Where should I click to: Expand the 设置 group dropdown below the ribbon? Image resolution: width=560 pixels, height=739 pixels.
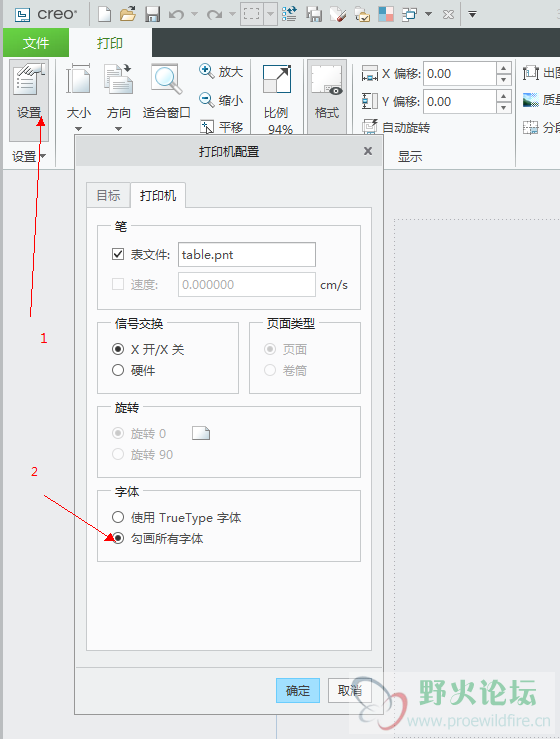pos(43,156)
